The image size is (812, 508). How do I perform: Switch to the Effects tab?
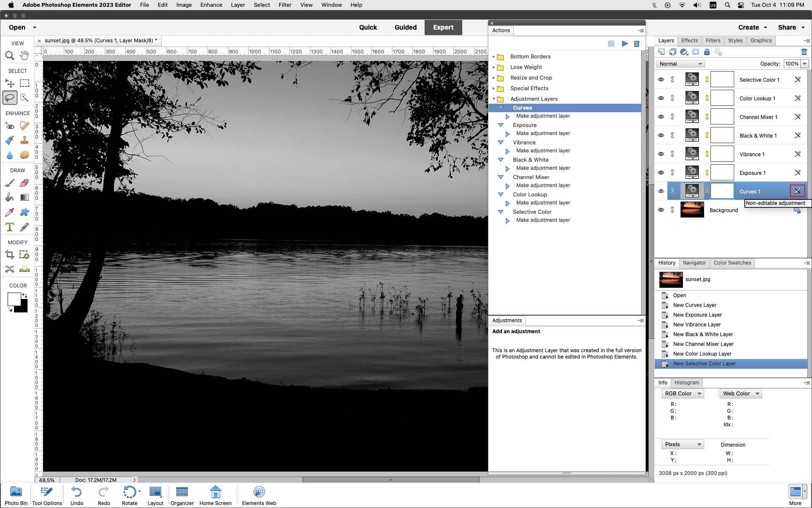tap(689, 41)
